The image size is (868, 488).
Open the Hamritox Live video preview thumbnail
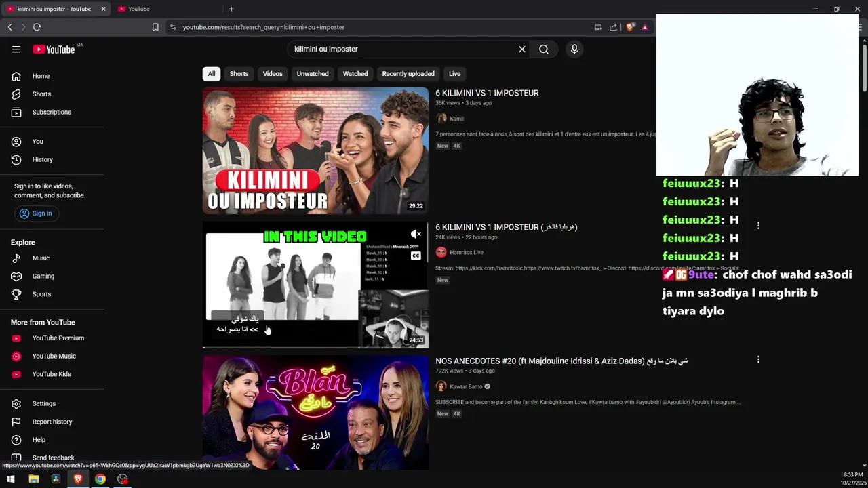click(x=315, y=285)
